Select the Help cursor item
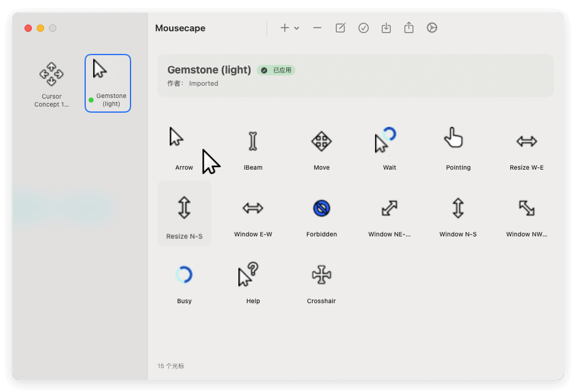 tap(252, 281)
